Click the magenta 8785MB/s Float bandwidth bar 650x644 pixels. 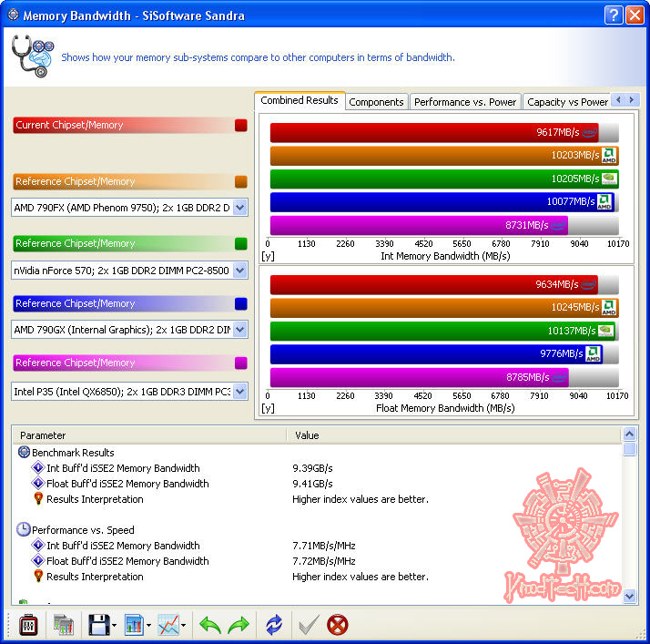coord(420,377)
